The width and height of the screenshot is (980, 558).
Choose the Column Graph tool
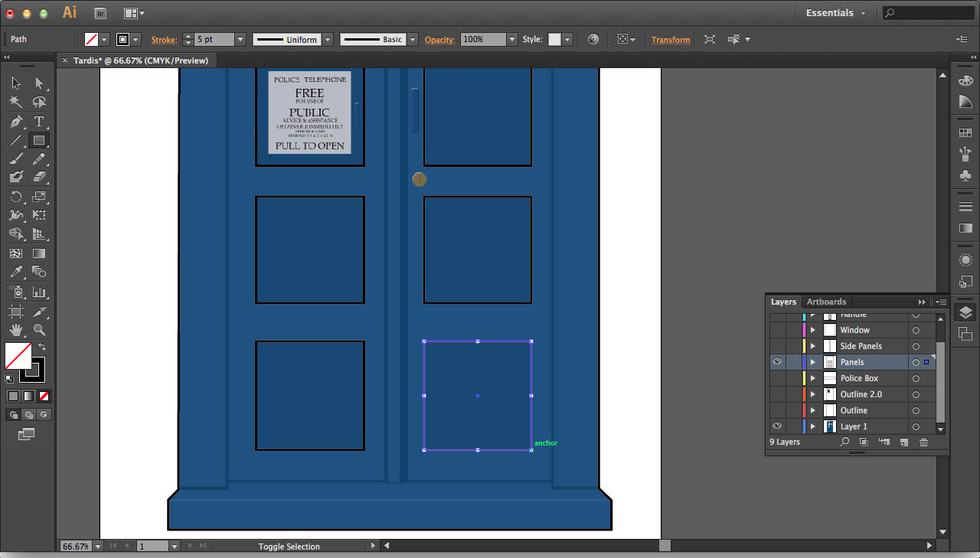(x=39, y=292)
